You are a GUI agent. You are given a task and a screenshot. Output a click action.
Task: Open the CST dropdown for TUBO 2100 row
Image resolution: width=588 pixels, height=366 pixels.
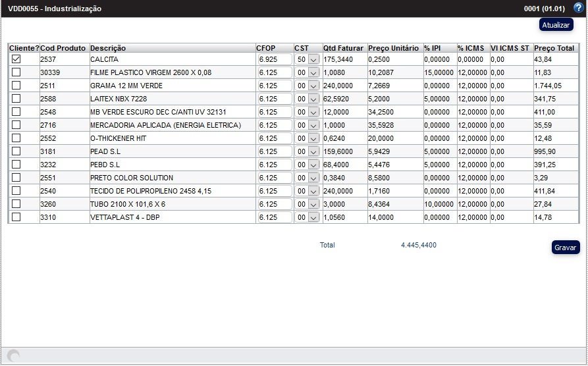(307, 204)
